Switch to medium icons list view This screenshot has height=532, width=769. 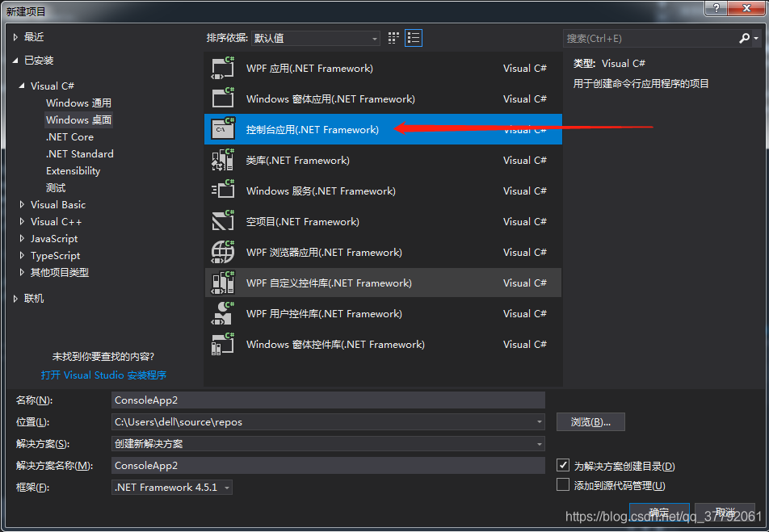point(414,38)
